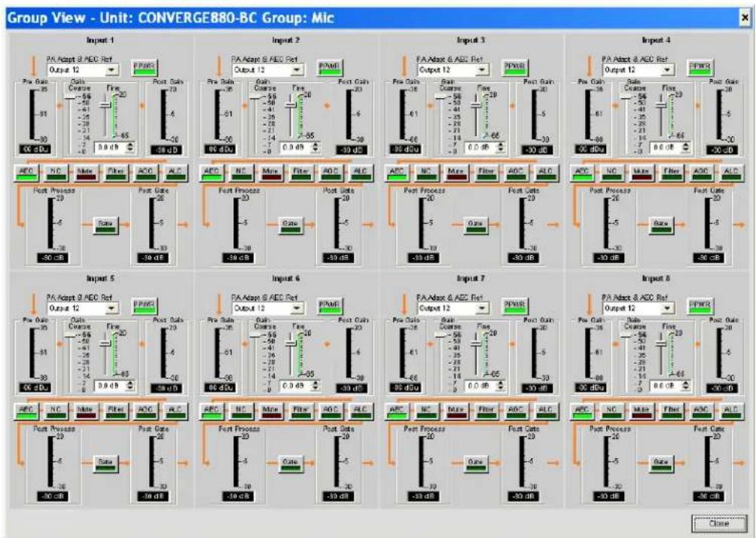Toggle AGC on Input 3
The image size is (756, 538).
click(516, 173)
